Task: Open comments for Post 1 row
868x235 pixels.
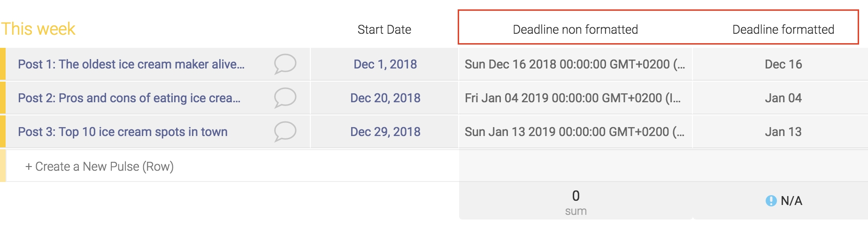Action: point(285,64)
